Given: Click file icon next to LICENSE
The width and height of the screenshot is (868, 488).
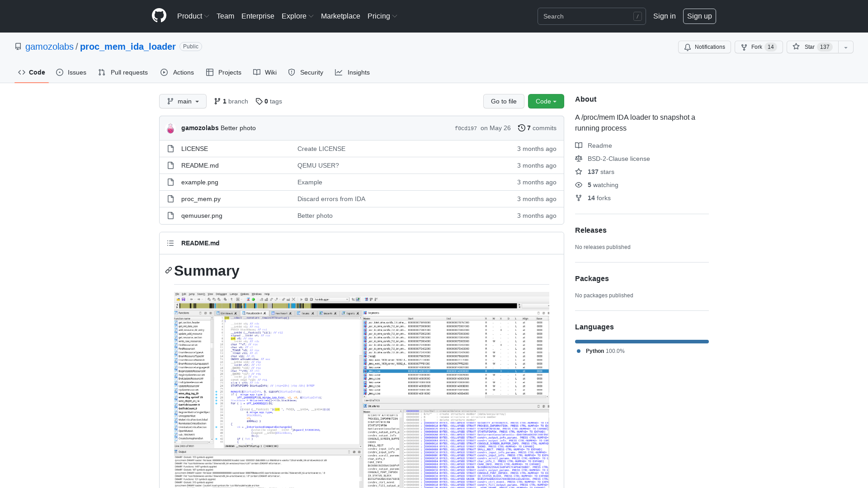Looking at the screenshot, I should [x=170, y=149].
